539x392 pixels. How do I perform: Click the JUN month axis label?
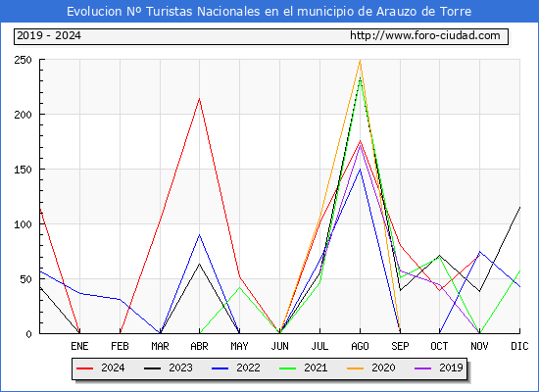pyautogui.click(x=280, y=346)
